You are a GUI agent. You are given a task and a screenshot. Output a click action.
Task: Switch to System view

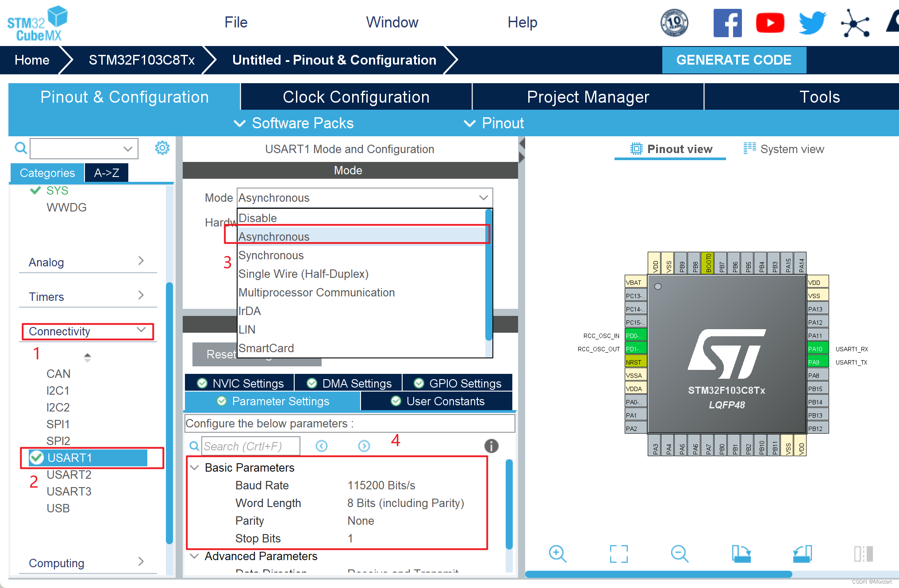(x=784, y=149)
